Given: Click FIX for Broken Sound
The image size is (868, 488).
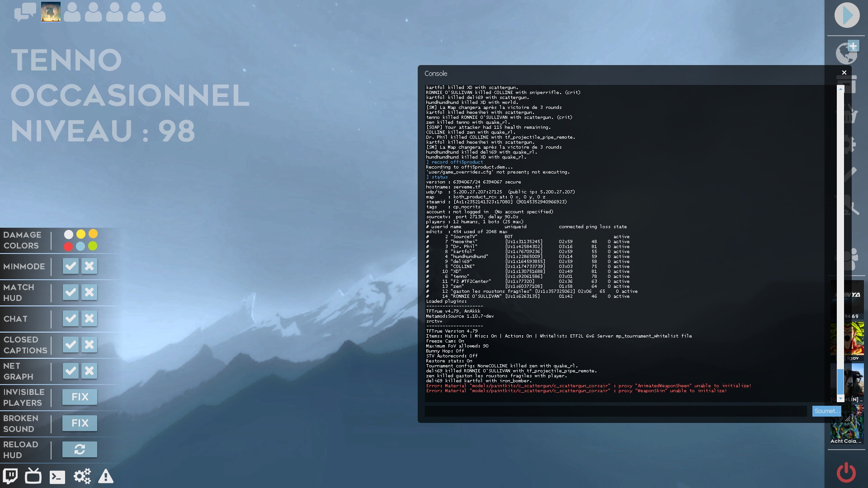Looking at the screenshot, I should pyautogui.click(x=80, y=423).
